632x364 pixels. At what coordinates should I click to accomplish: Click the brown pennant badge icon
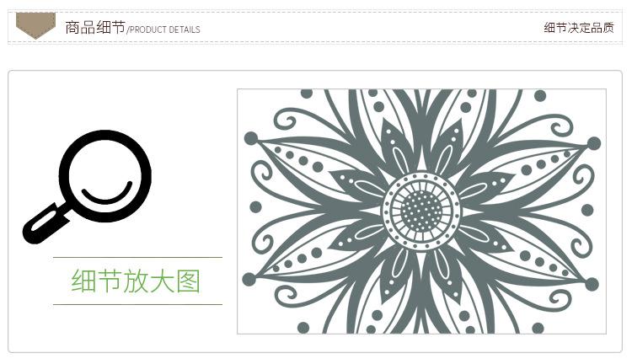pos(35,25)
